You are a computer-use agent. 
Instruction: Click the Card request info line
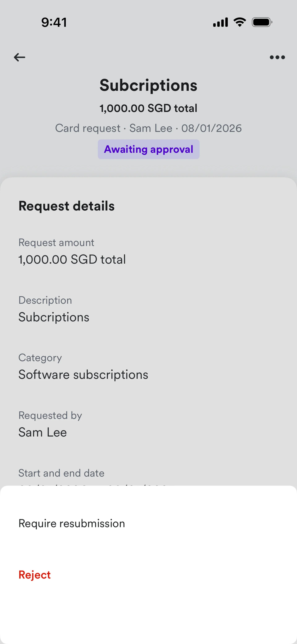(148, 128)
